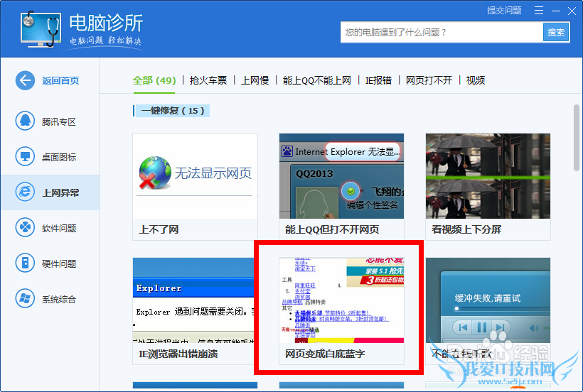Open 系统综合 Windows logo icon
Screen dimensions: 583x392
pyautogui.click(x=26, y=299)
